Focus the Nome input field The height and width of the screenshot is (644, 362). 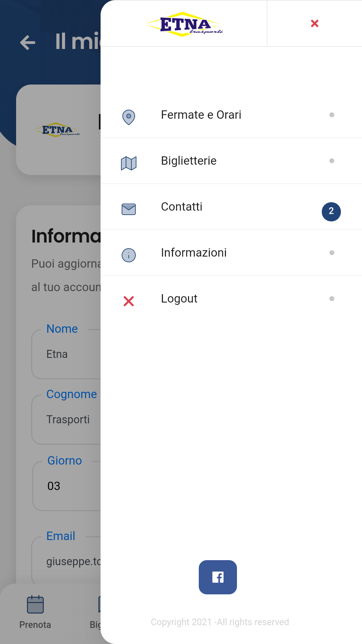[x=67, y=355]
